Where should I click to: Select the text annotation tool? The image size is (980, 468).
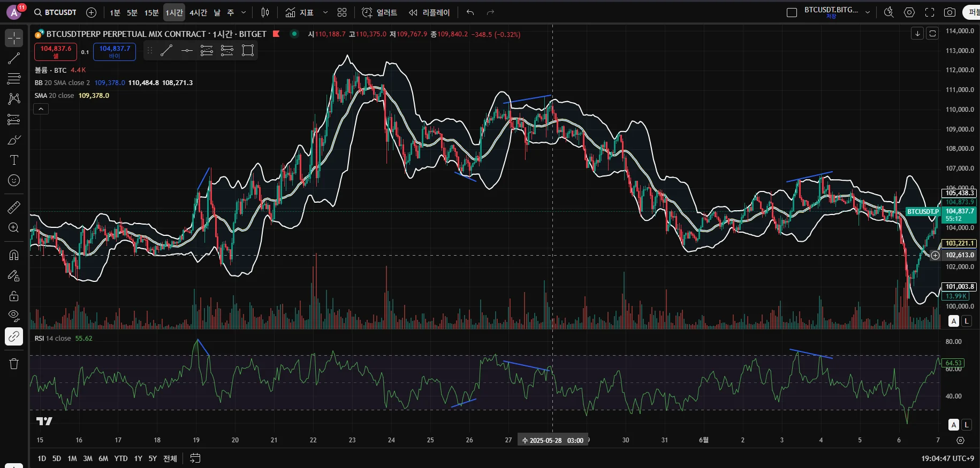14,160
